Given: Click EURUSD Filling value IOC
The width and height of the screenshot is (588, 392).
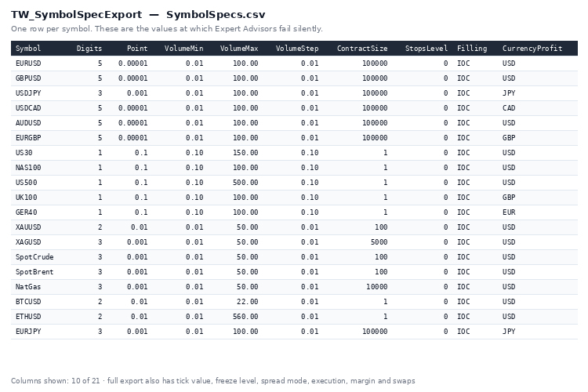Looking at the screenshot, I should tap(463, 64).
